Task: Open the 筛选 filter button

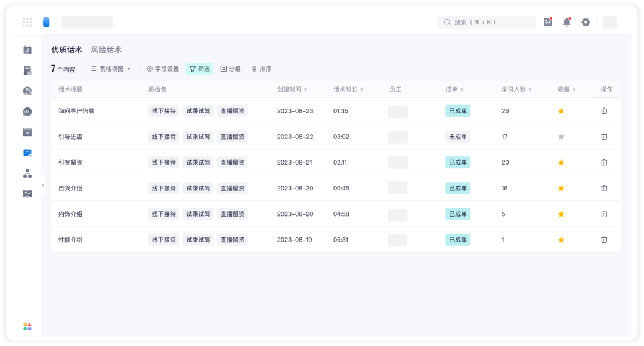Action: click(200, 69)
